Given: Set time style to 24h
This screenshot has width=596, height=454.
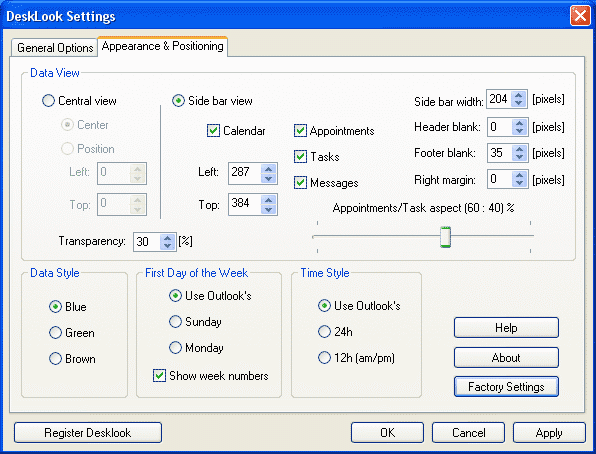Looking at the screenshot, I should [324, 332].
